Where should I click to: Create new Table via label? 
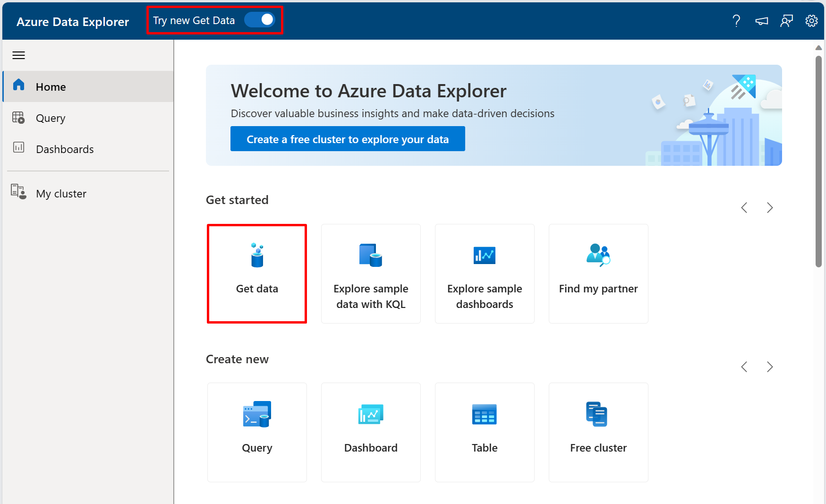coord(485,448)
